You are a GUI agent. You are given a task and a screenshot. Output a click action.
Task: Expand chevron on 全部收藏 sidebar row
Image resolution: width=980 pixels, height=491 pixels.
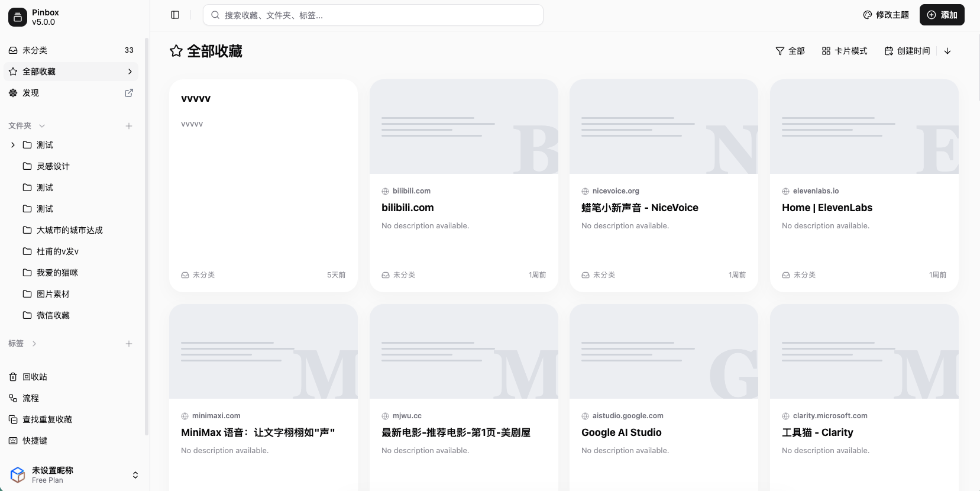[x=130, y=72]
